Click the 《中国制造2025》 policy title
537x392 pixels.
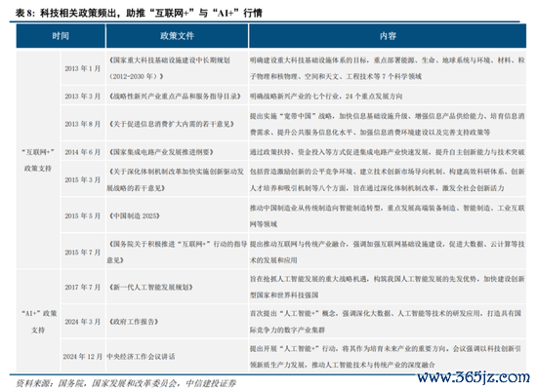coord(135,216)
